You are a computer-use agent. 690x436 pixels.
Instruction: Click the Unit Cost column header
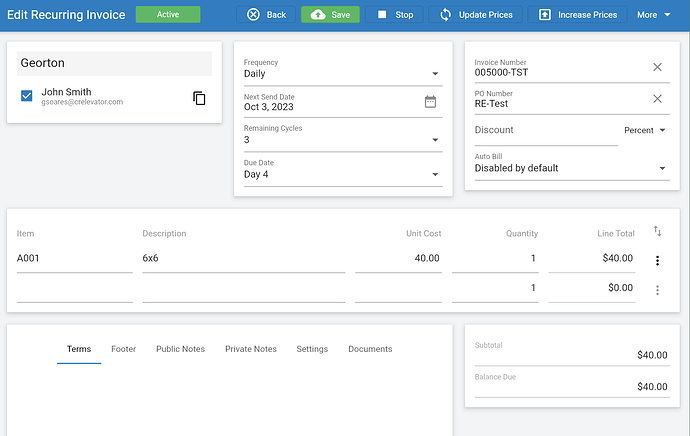[x=423, y=234]
